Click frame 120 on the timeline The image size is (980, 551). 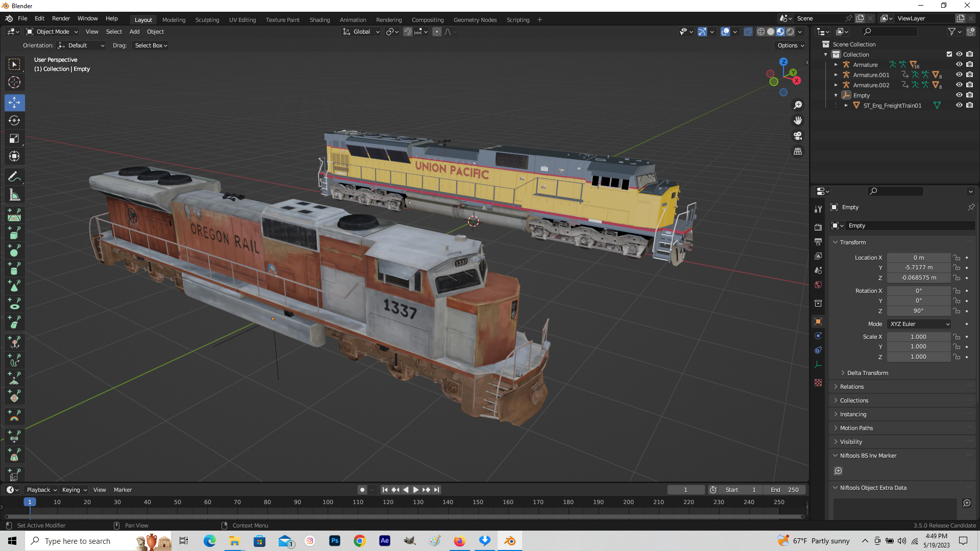[388, 502]
